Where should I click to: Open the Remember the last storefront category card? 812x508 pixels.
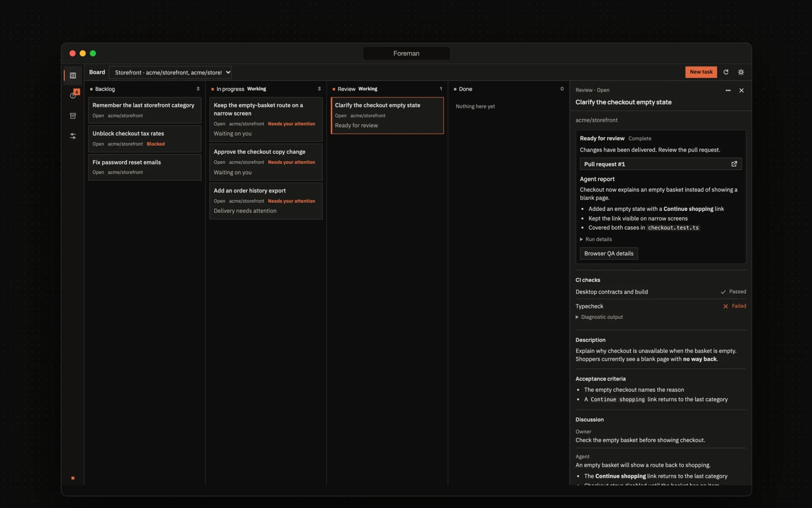coord(145,110)
